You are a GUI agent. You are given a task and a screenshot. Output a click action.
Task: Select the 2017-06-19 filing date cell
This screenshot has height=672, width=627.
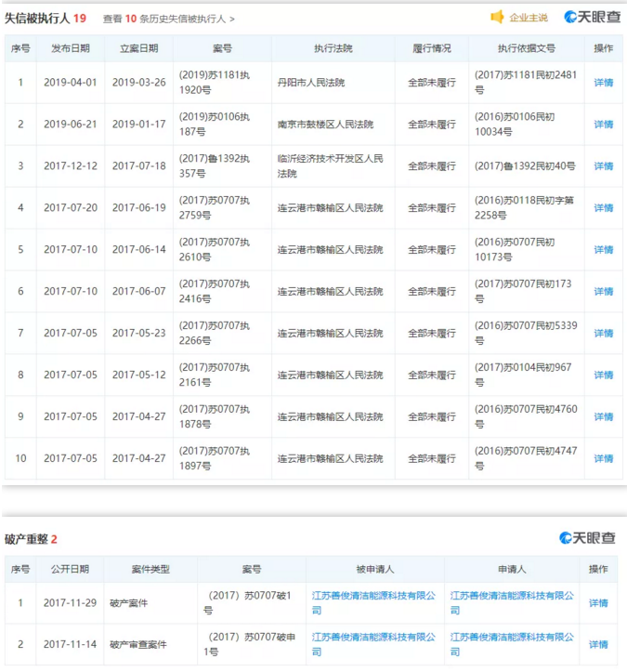click(x=138, y=208)
